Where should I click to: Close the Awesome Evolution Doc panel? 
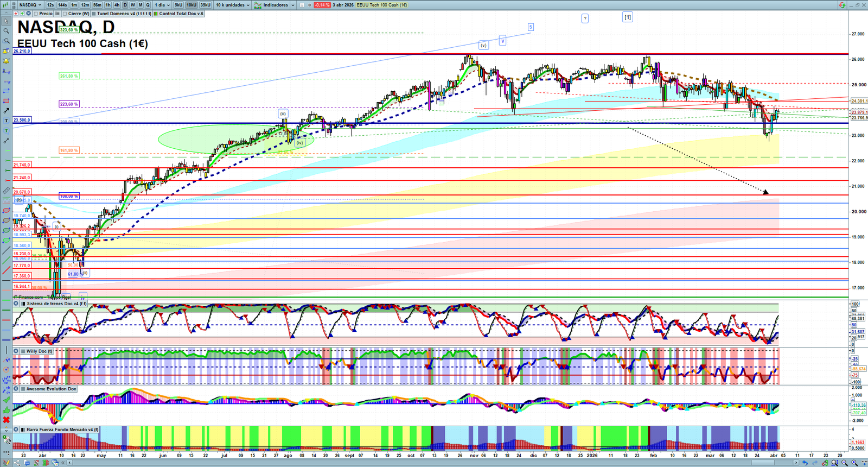pos(16,389)
